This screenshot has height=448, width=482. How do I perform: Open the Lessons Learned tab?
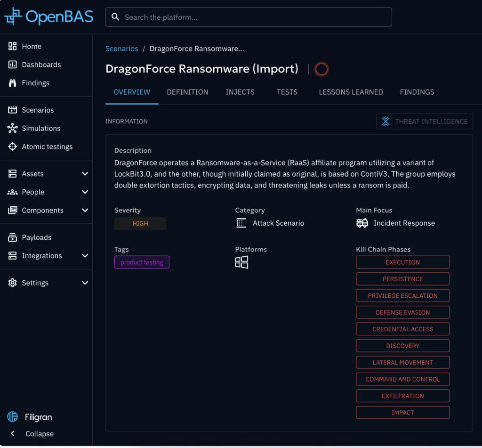pos(351,92)
